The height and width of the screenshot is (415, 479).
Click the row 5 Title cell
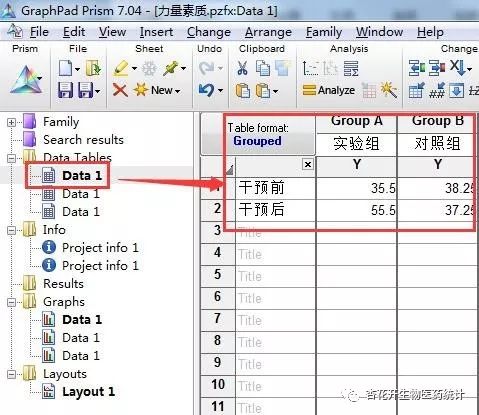pyautogui.click(x=275, y=276)
